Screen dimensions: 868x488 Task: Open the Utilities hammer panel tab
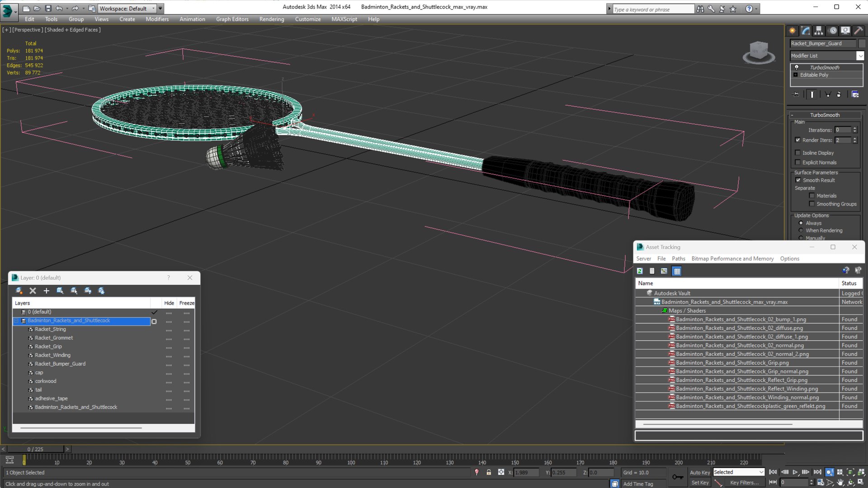pyautogui.click(x=858, y=31)
